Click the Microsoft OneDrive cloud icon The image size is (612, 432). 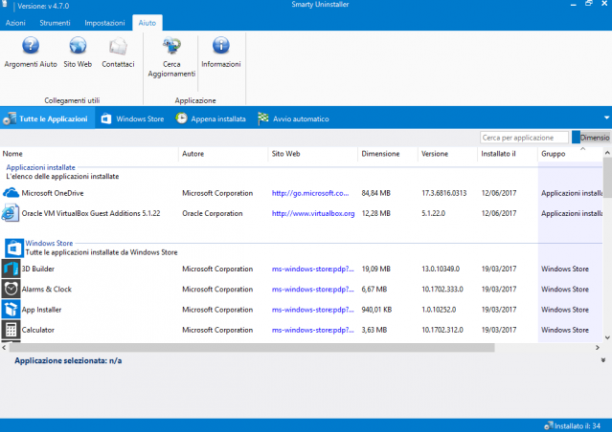(11, 193)
